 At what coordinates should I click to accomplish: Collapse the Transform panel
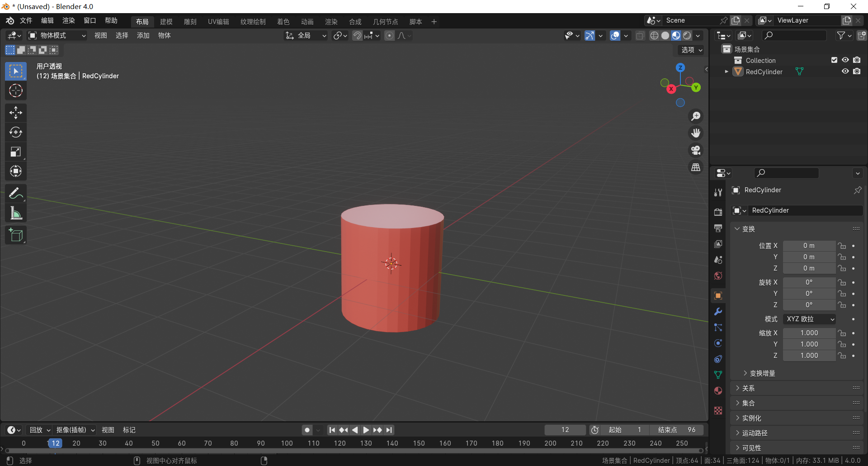point(748,229)
